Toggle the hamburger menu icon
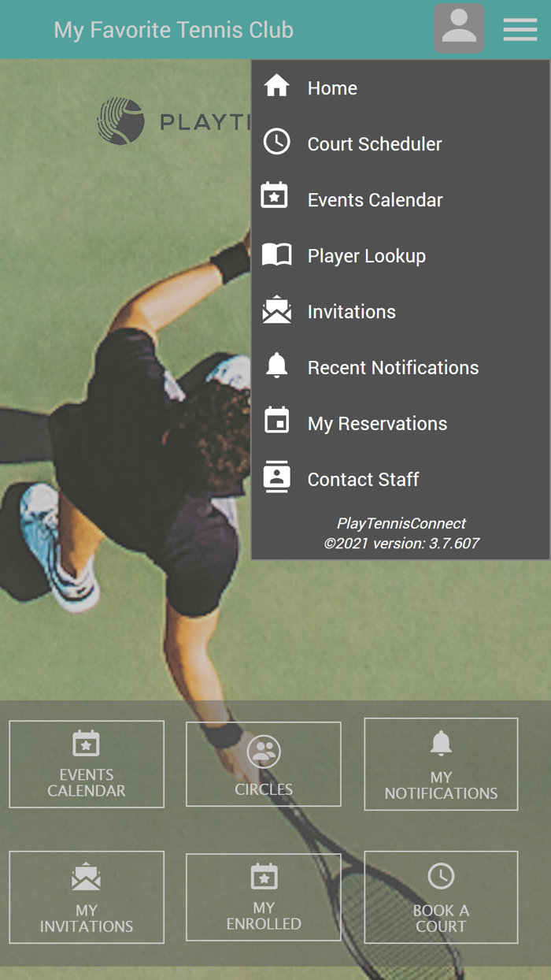The width and height of the screenshot is (551, 980). pyautogui.click(x=520, y=29)
